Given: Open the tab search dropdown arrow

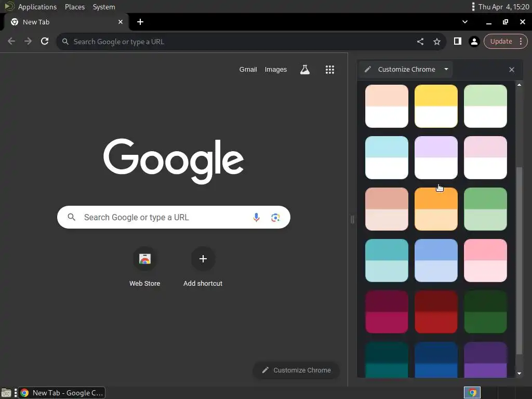Looking at the screenshot, I should tap(465, 22).
